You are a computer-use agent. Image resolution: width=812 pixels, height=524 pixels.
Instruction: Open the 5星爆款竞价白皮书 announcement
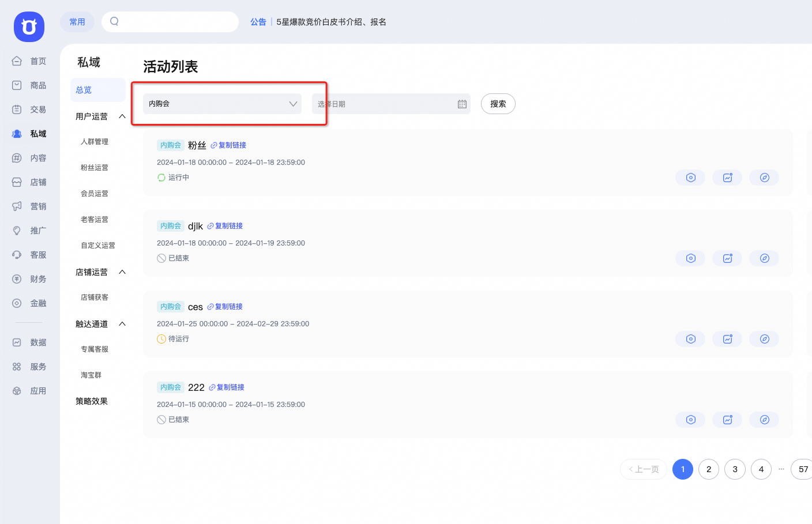331,22
